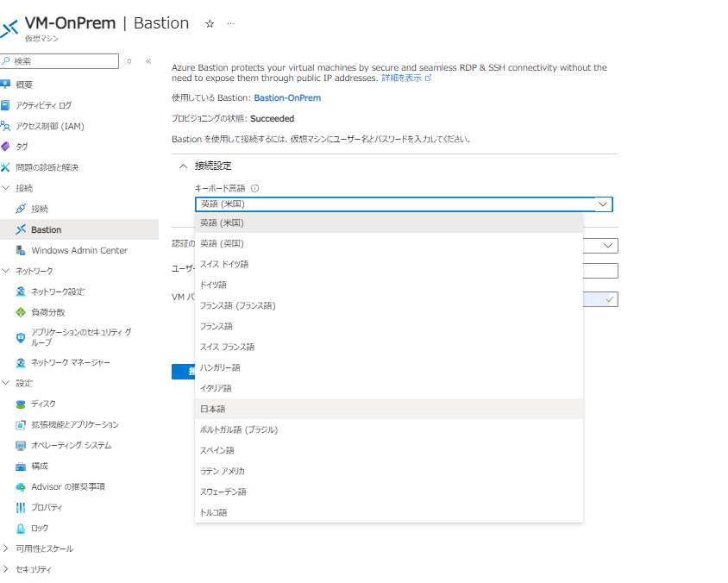Click the 接続 plug icon in sidebar

[21, 209]
